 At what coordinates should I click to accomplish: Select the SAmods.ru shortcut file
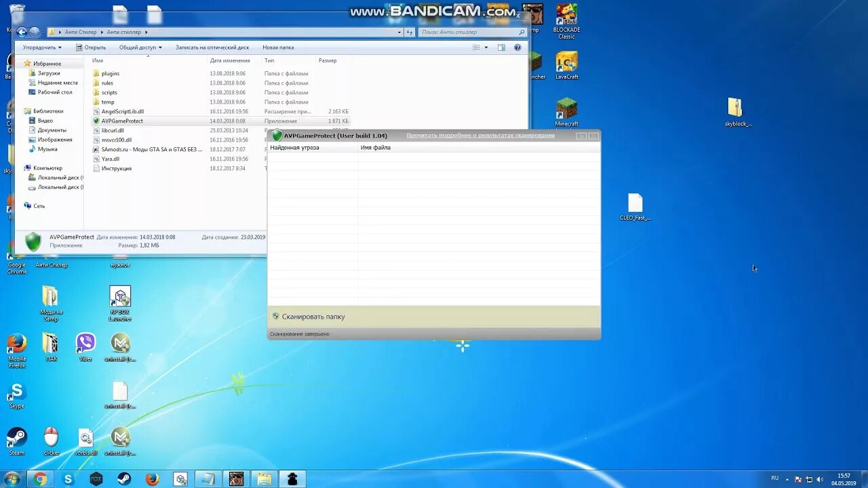point(151,149)
